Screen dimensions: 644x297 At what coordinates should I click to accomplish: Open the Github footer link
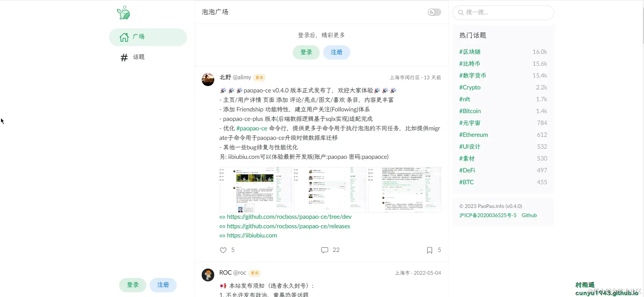[x=529, y=215]
